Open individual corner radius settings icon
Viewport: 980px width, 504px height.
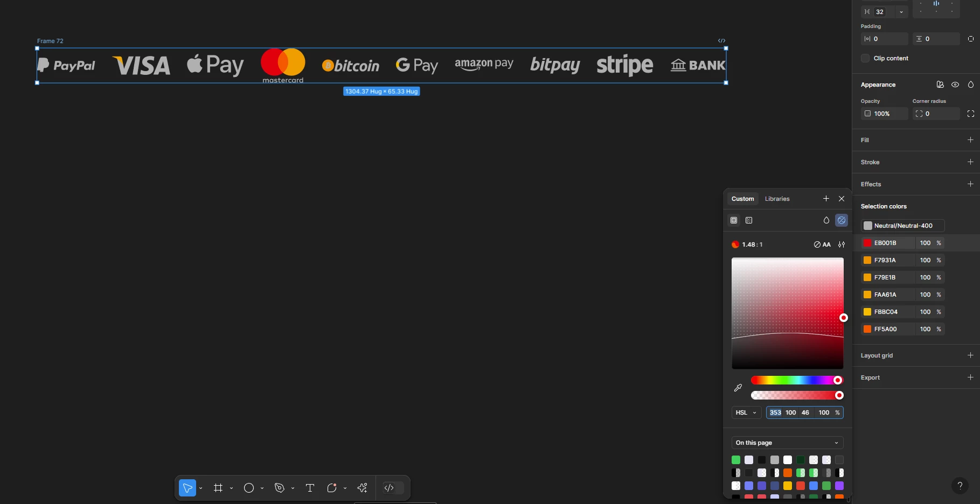coord(971,114)
